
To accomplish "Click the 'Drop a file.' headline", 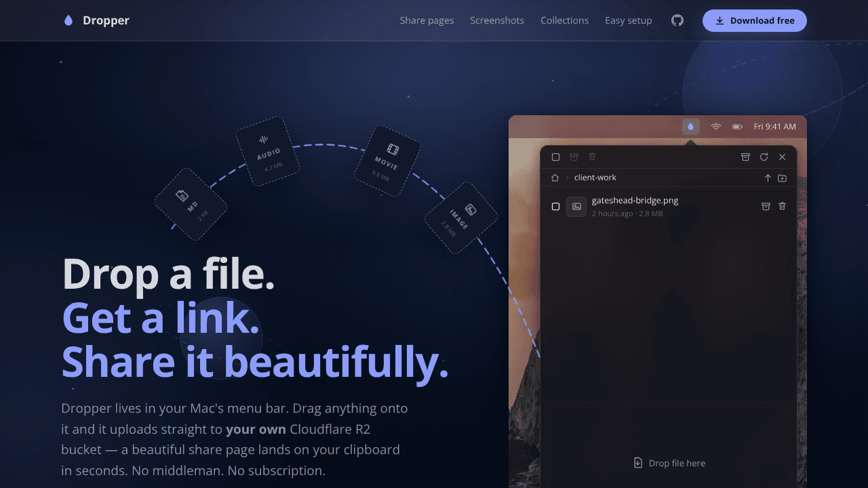I will click(168, 274).
